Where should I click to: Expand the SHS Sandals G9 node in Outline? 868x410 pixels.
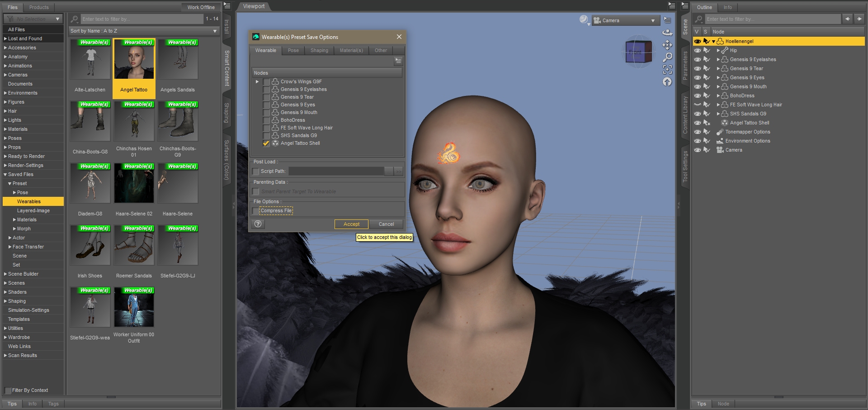(718, 114)
